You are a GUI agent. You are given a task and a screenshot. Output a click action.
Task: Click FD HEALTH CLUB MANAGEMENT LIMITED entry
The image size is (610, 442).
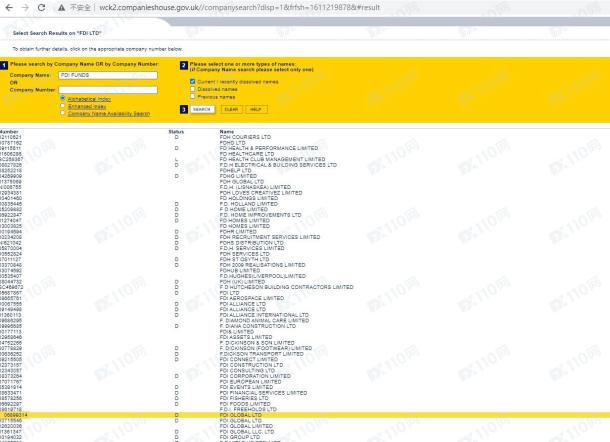[272, 160]
